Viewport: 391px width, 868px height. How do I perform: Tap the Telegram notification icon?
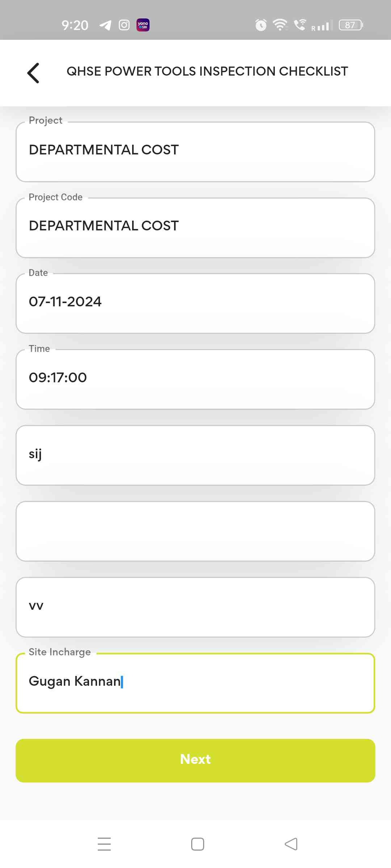click(x=105, y=25)
